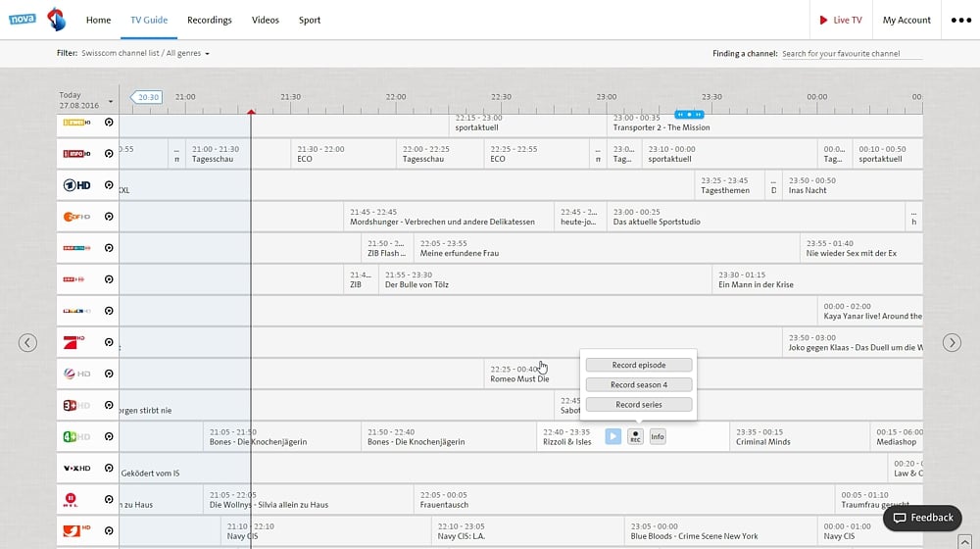Click the scroll-to-top arrow under the Feedback button
This screenshot has width=980, height=549.
[x=965, y=541]
